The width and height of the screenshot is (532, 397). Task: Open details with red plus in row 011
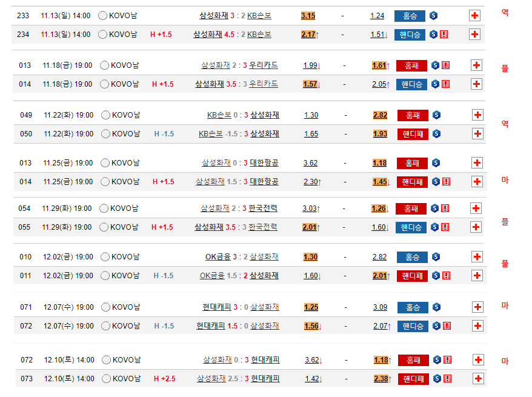[476, 276]
